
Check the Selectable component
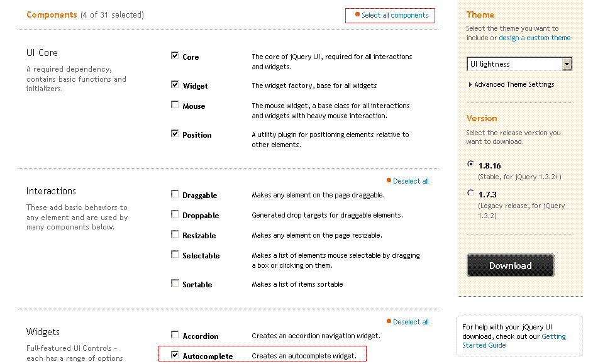(x=175, y=253)
